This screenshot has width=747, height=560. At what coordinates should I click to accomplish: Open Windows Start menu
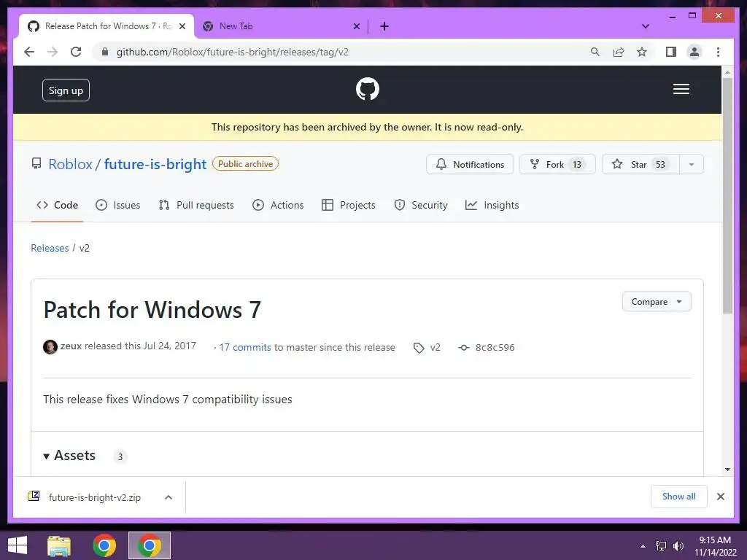tap(18, 545)
